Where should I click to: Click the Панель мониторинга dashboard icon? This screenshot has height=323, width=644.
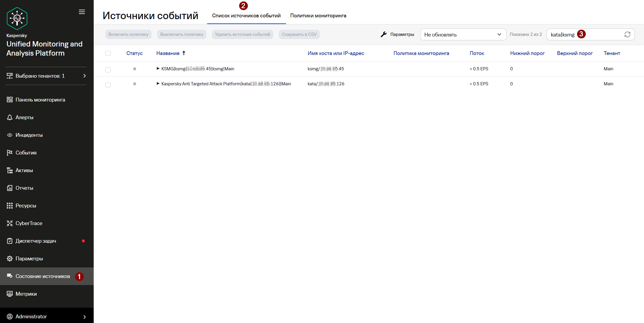point(10,100)
